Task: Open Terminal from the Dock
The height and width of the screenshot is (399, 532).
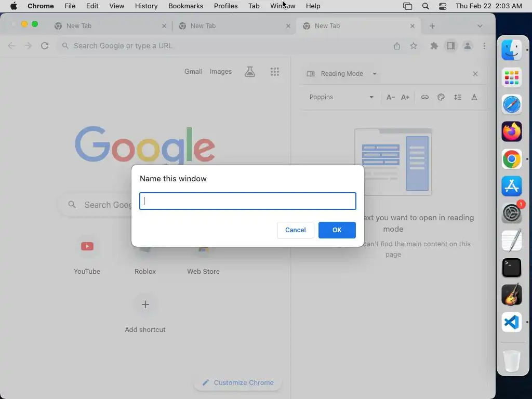Action: click(511, 268)
